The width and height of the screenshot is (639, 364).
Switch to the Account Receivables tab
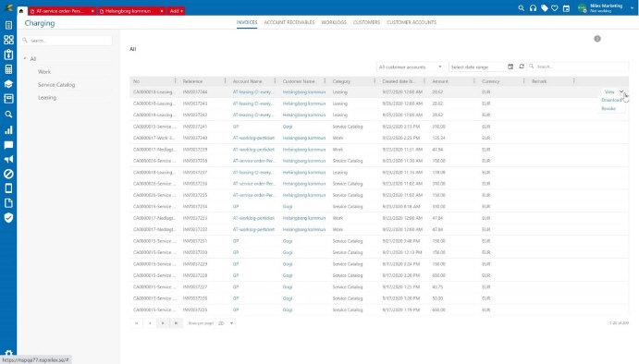[289, 22]
